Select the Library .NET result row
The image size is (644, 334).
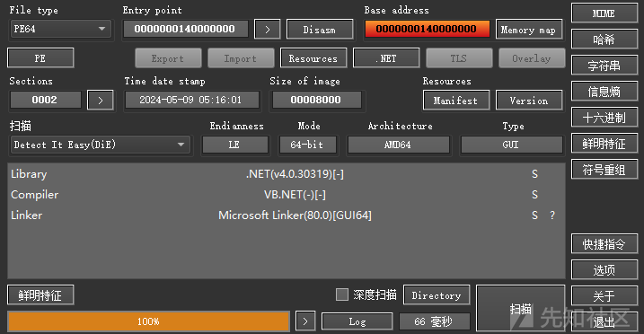pos(287,174)
